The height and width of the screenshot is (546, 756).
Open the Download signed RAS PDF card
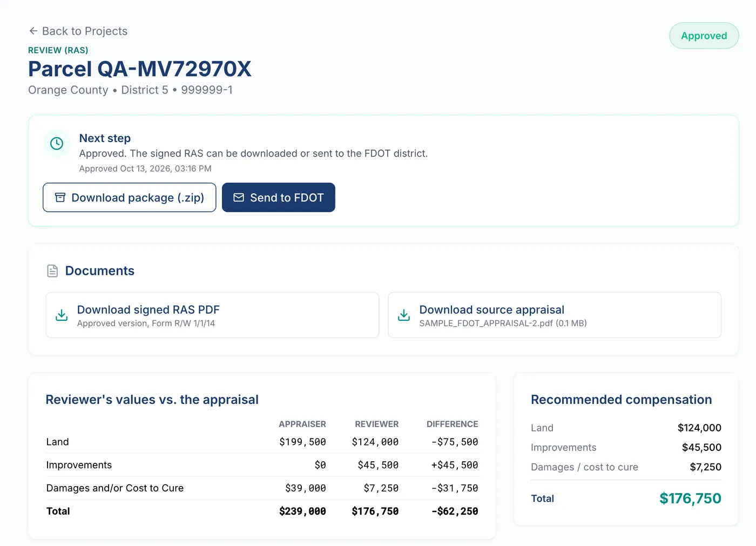(x=212, y=315)
